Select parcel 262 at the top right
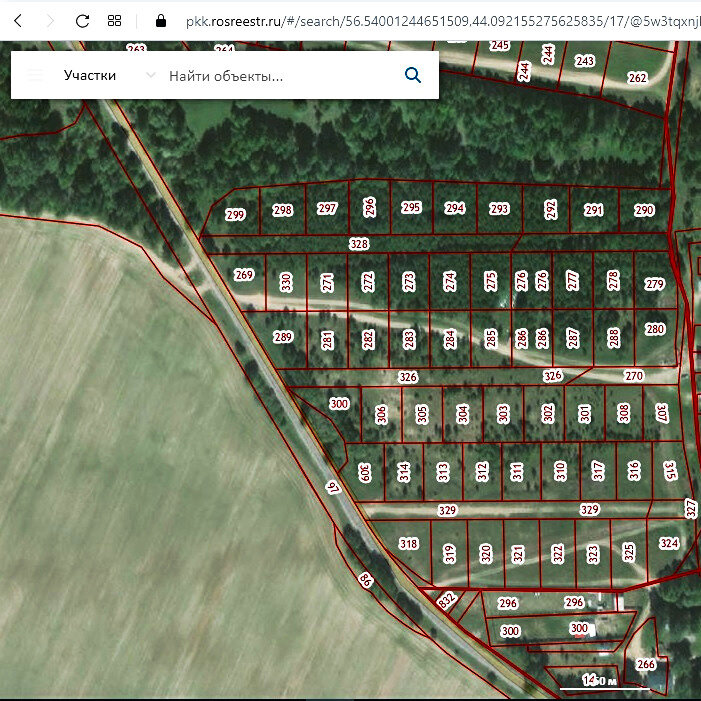Image resolution: width=701 pixels, height=701 pixels. [638, 78]
